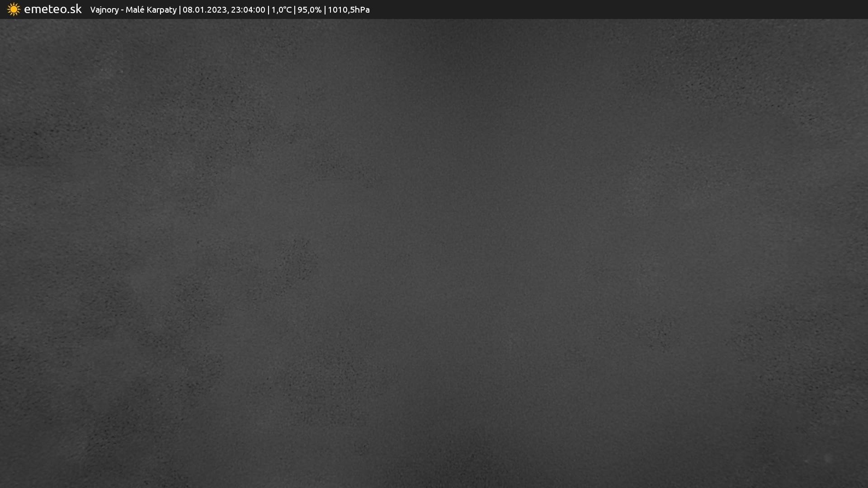Viewport: 868px width, 488px height.
Task: Click separator bar before the humidity
Action: tap(295, 10)
